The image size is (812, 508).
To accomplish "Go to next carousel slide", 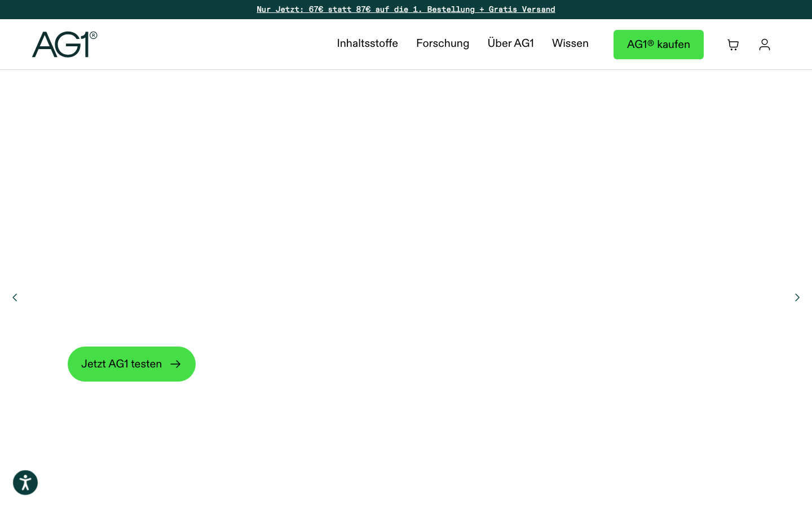I will [797, 297].
